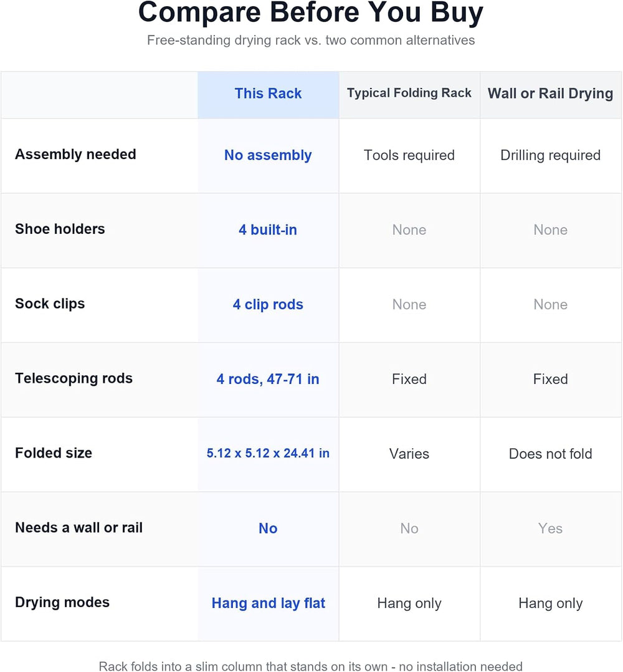The height and width of the screenshot is (672, 623).
Task: Click the Needs a wall or rail label
Action: [x=78, y=527]
